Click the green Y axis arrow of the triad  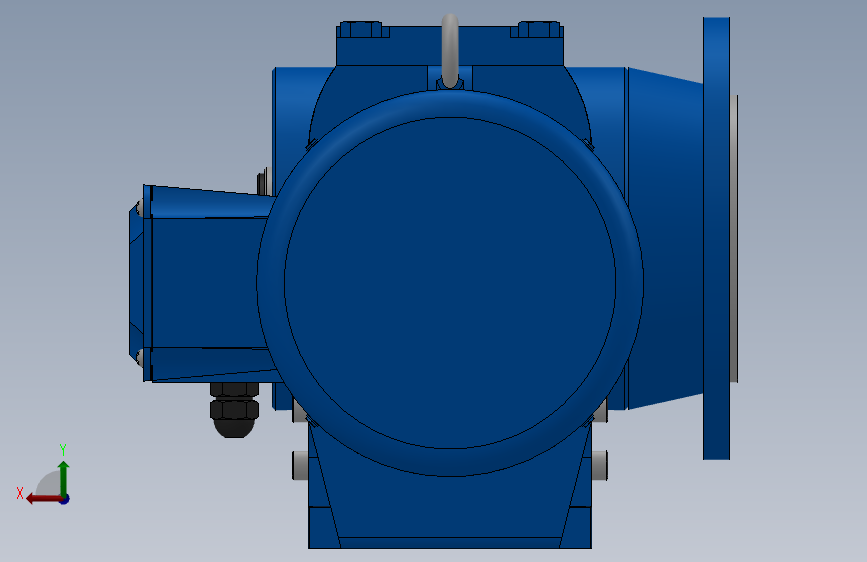[64, 478]
